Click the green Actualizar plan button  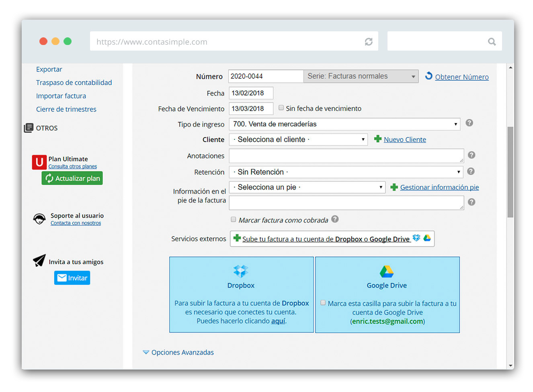[72, 178]
